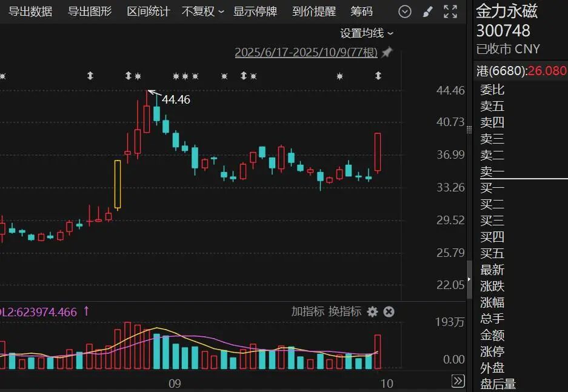Open volume indicator settings gear
568x392 pixels.
pyautogui.click(x=372, y=311)
